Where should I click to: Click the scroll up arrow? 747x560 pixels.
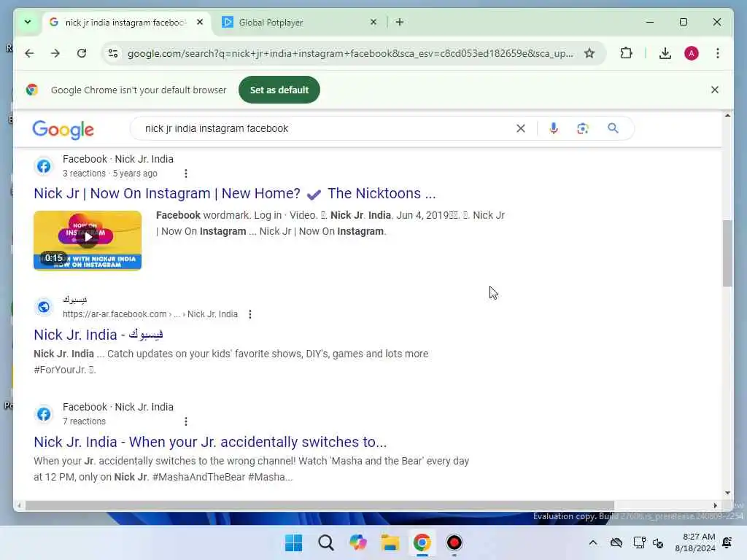pos(727,115)
